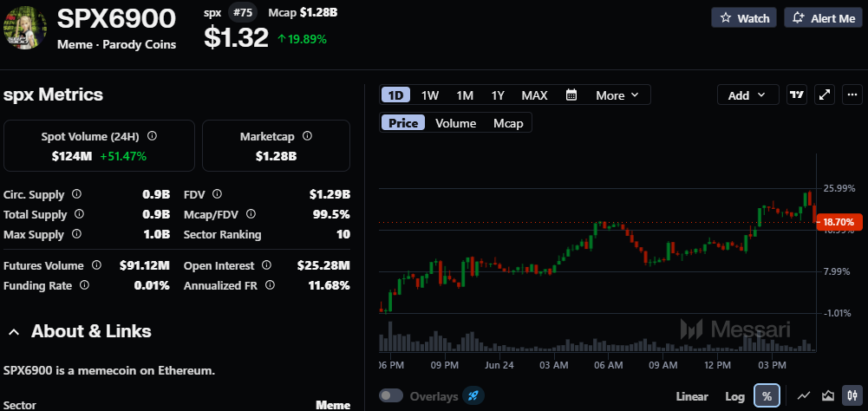Click info icon beside Annualized FR

point(270,285)
